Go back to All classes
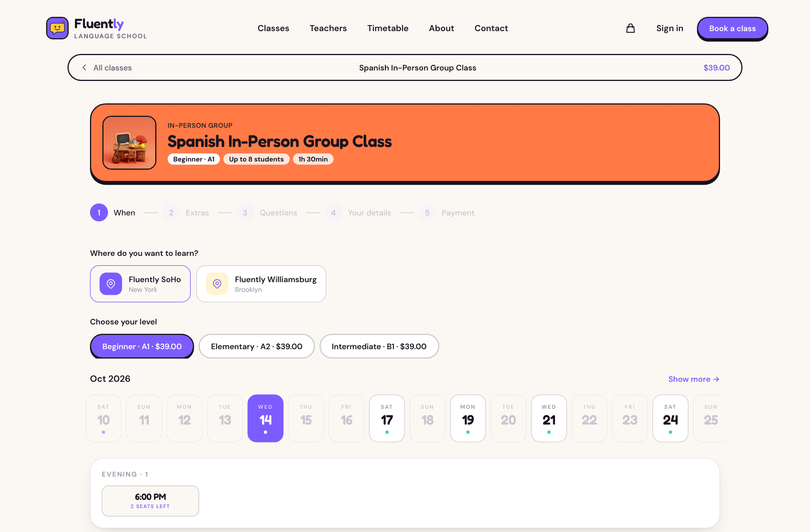The height and width of the screenshot is (532, 810). [107, 68]
